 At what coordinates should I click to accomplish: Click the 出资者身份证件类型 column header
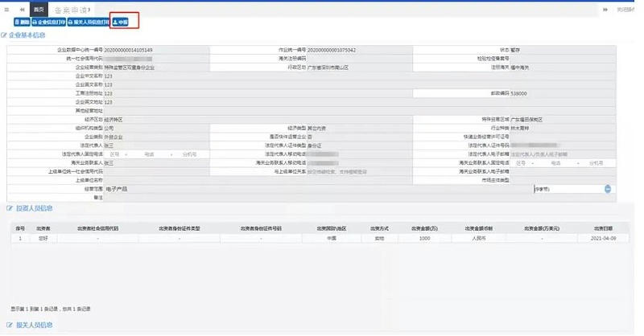(180, 228)
